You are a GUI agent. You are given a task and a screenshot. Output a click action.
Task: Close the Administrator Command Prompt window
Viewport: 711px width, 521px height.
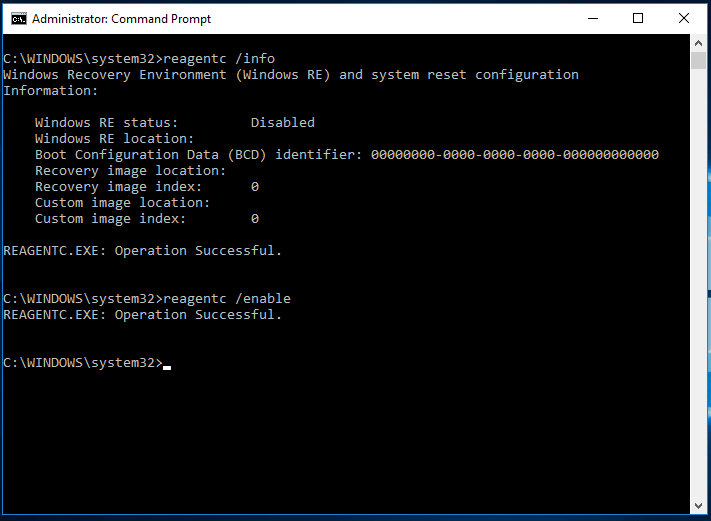click(x=685, y=19)
